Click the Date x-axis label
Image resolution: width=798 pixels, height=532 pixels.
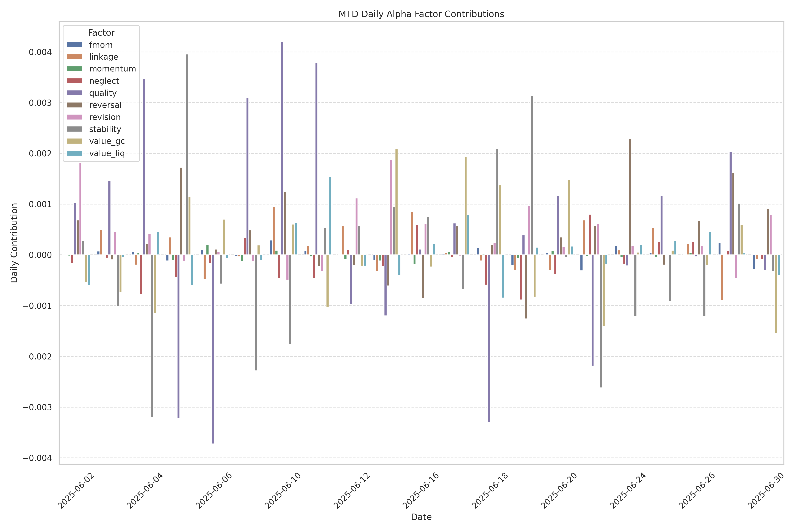[421, 517]
